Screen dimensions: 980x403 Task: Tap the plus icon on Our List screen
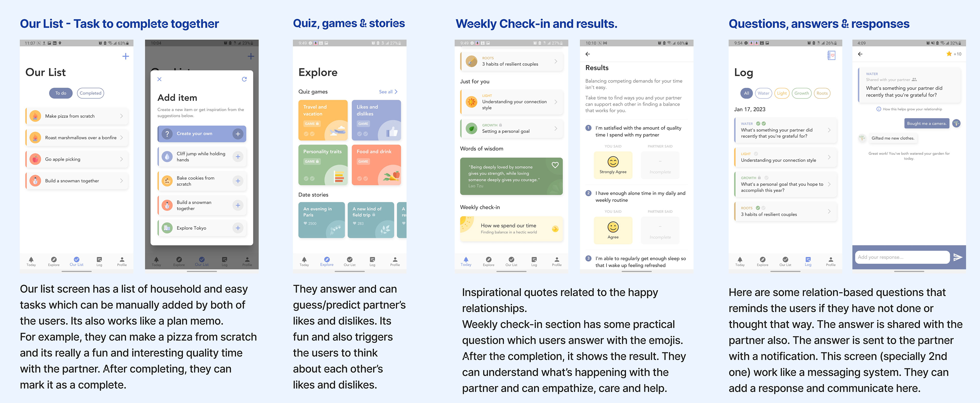pos(126,56)
